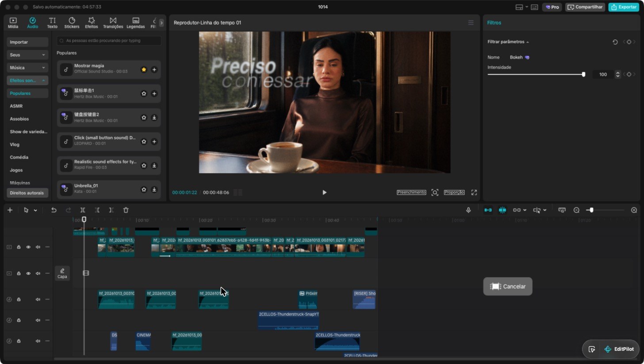Select the Comédia sound category
644x364 pixels.
(19, 157)
